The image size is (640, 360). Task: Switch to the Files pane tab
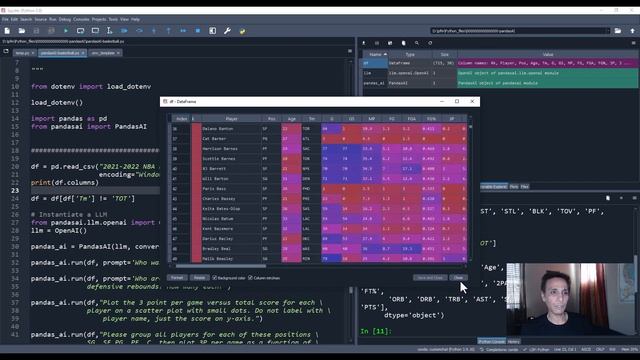(524, 187)
